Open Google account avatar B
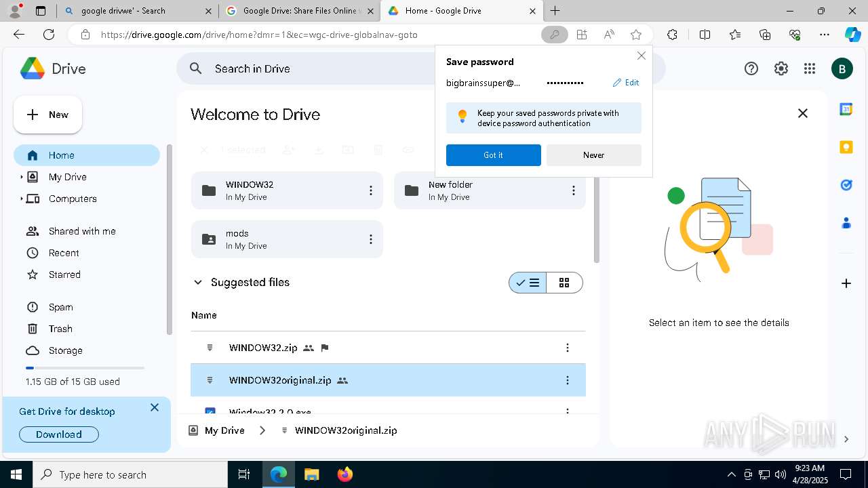This screenshot has height=488, width=868. [842, 68]
